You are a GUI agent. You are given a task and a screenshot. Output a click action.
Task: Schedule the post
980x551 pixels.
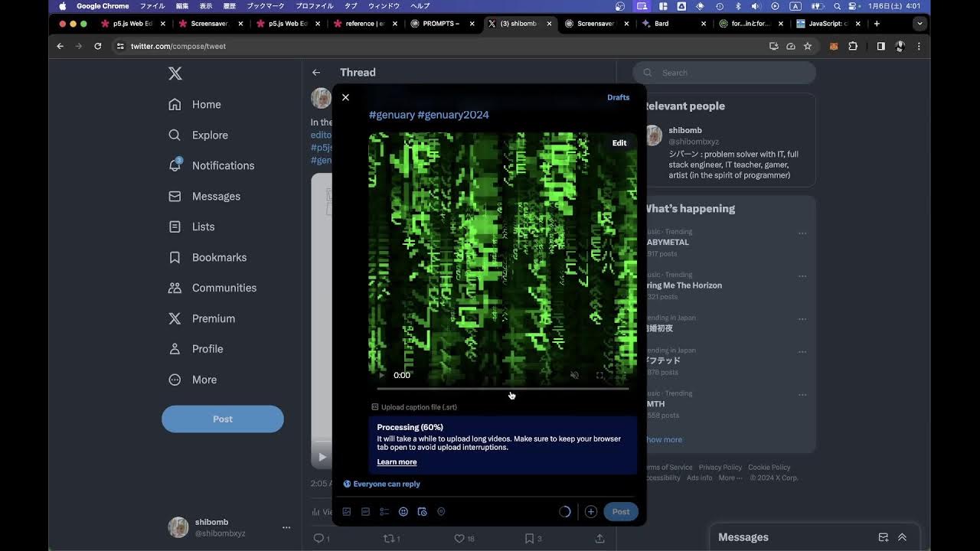click(422, 512)
